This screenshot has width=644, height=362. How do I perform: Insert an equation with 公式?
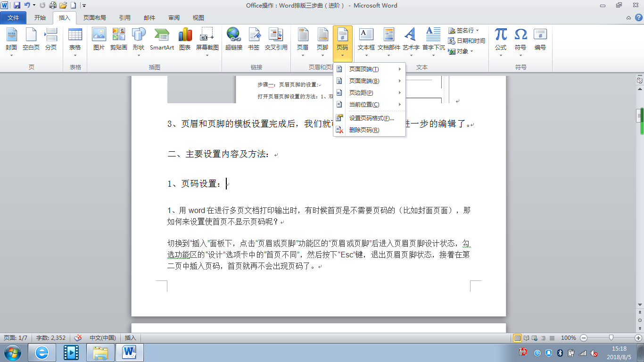coord(501,42)
